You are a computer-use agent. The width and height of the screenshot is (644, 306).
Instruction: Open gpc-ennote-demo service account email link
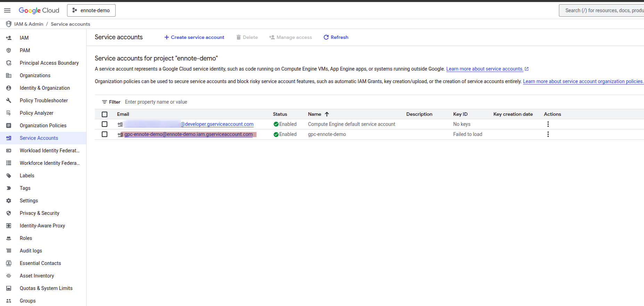point(189,134)
